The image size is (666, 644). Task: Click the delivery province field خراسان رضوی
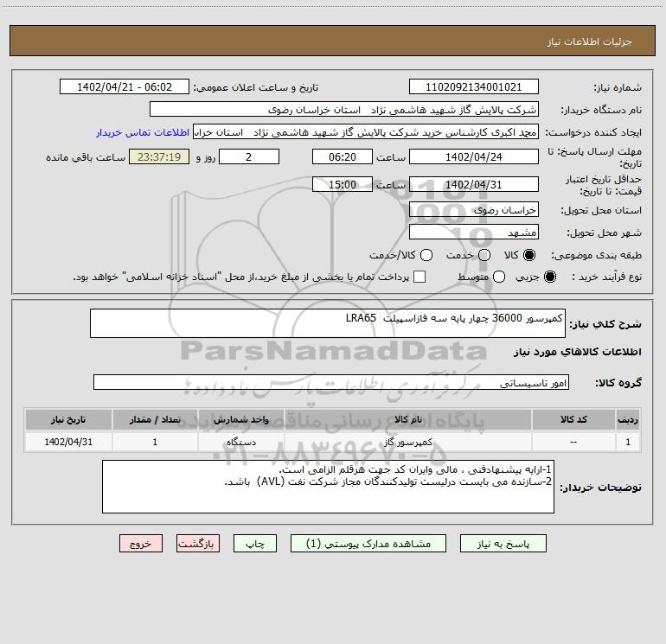pos(474,209)
